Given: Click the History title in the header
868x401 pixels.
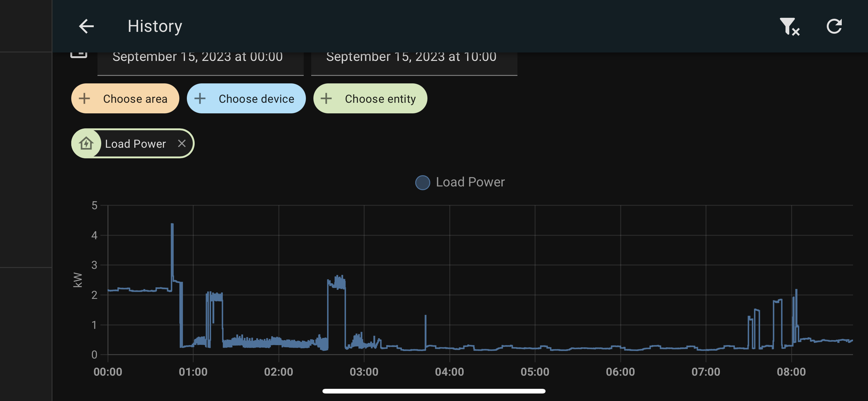Looking at the screenshot, I should [x=155, y=26].
